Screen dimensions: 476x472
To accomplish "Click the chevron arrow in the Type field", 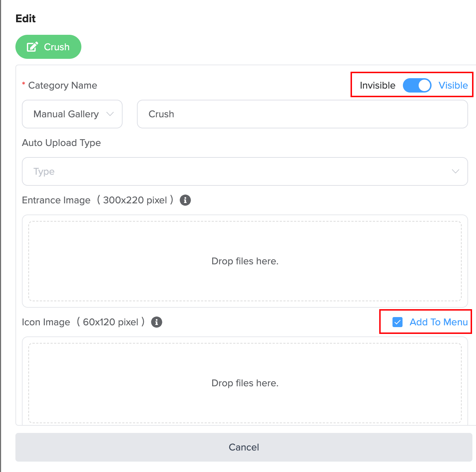I will [x=455, y=171].
